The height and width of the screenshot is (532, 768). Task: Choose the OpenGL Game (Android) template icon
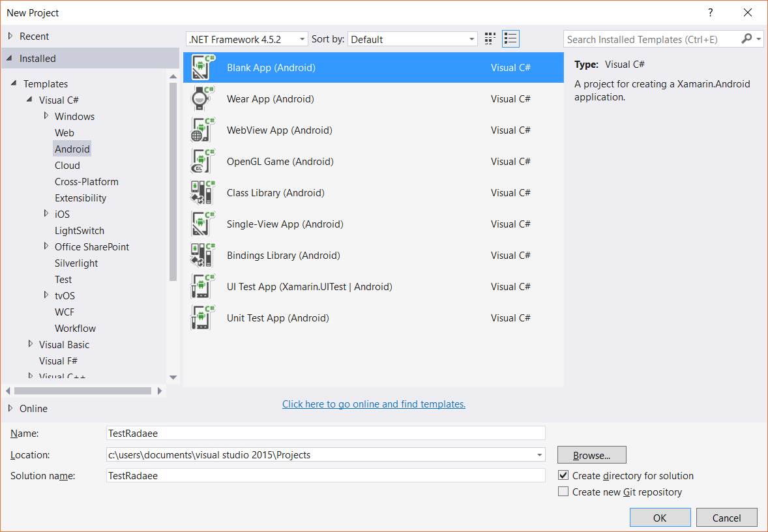[x=202, y=162]
